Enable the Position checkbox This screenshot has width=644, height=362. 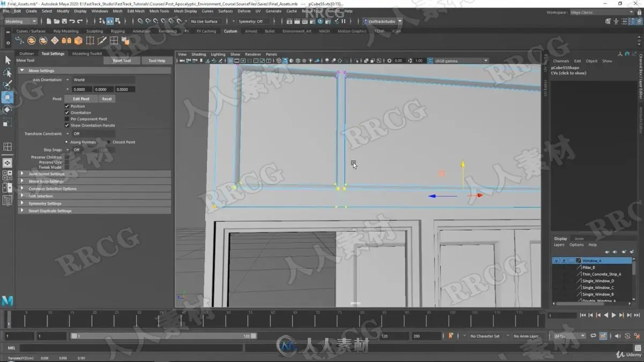[x=67, y=106]
